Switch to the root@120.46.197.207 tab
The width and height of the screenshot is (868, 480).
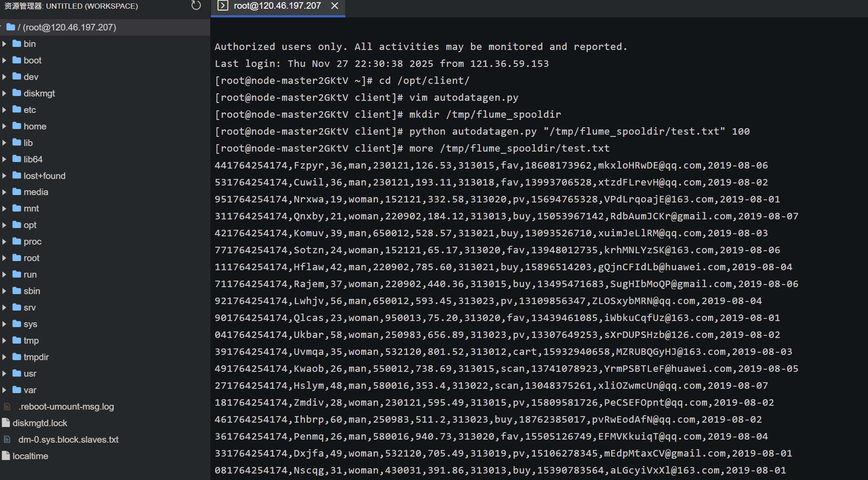[277, 6]
